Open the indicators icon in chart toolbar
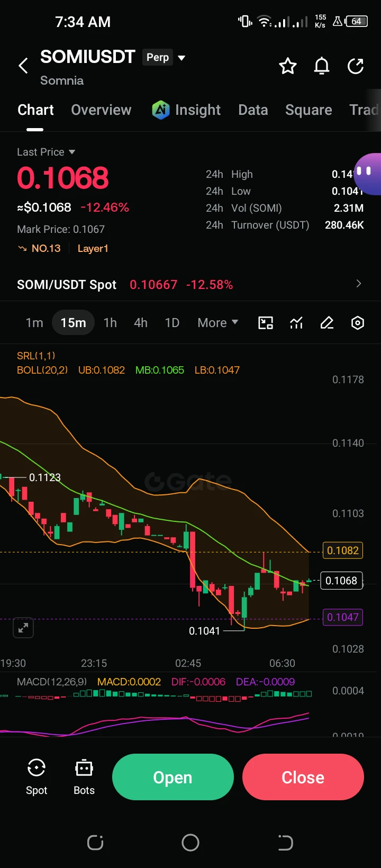 click(296, 323)
